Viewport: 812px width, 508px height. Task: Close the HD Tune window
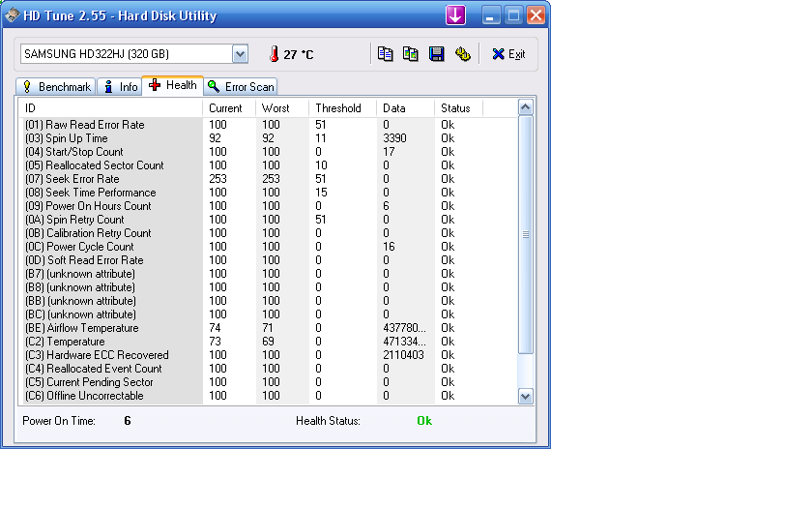(x=536, y=15)
